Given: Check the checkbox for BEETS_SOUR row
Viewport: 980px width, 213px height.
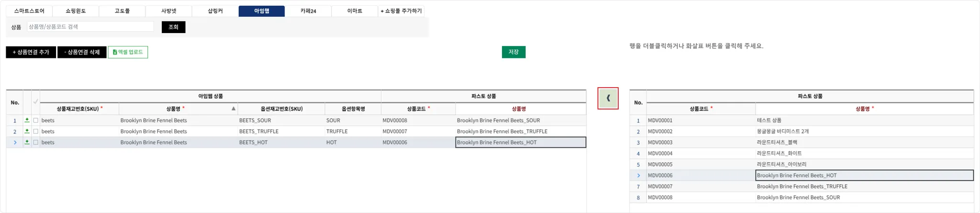Looking at the screenshot, I should [36, 121].
